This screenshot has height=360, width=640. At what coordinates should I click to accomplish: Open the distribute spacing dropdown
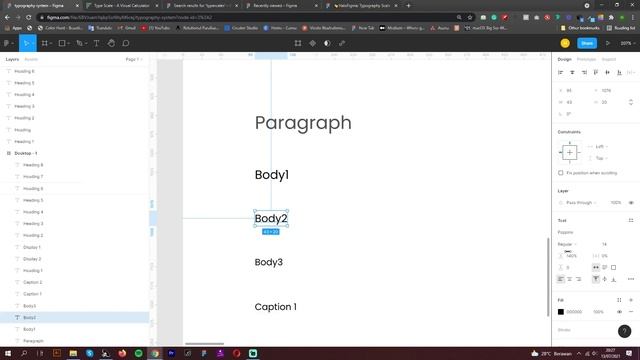tap(631, 72)
